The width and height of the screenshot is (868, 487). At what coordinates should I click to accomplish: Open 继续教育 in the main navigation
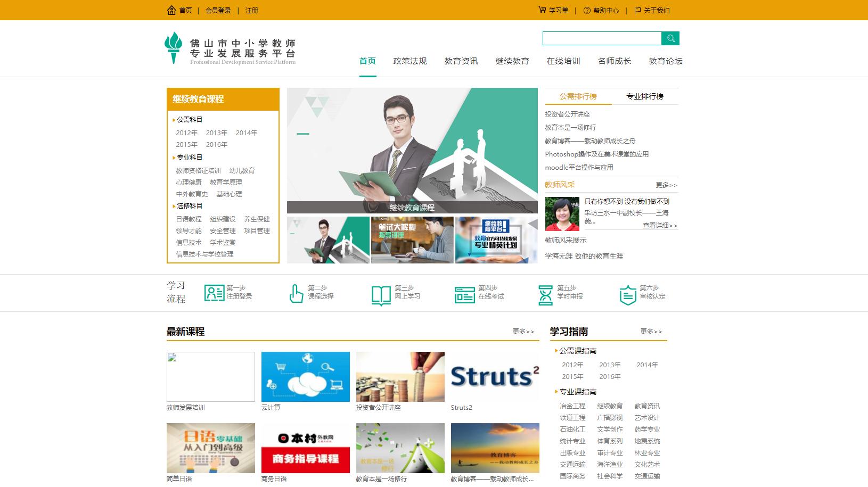[512, 61]
